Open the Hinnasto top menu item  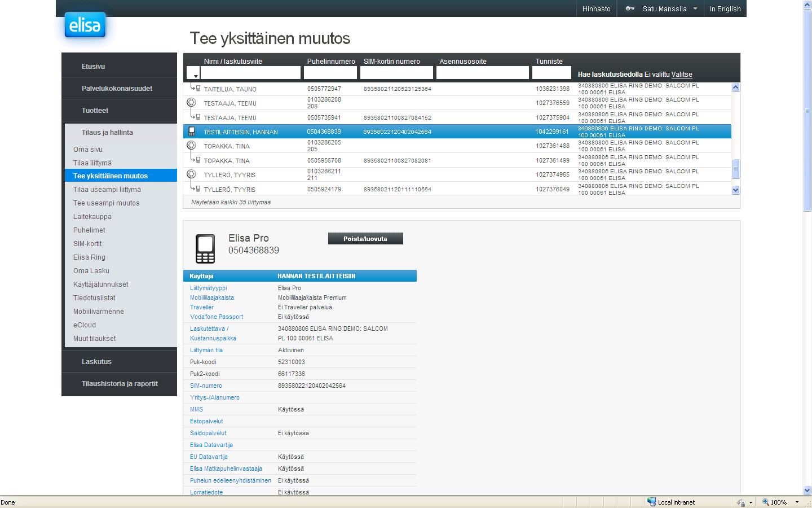coord(597,8)
